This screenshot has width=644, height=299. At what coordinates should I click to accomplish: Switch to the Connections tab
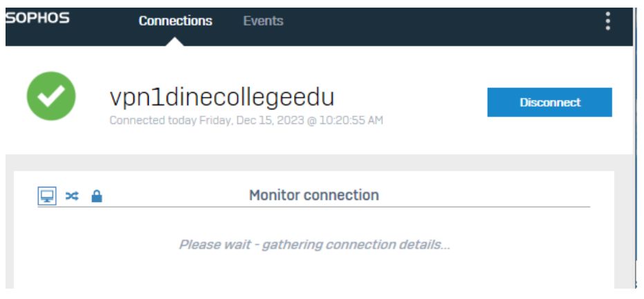coord(176,21)
